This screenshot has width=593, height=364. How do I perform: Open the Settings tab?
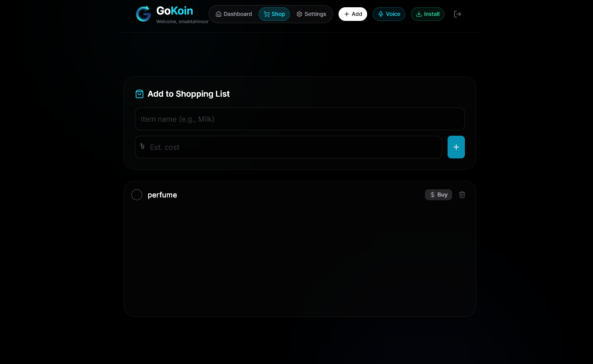pos(311,14)
